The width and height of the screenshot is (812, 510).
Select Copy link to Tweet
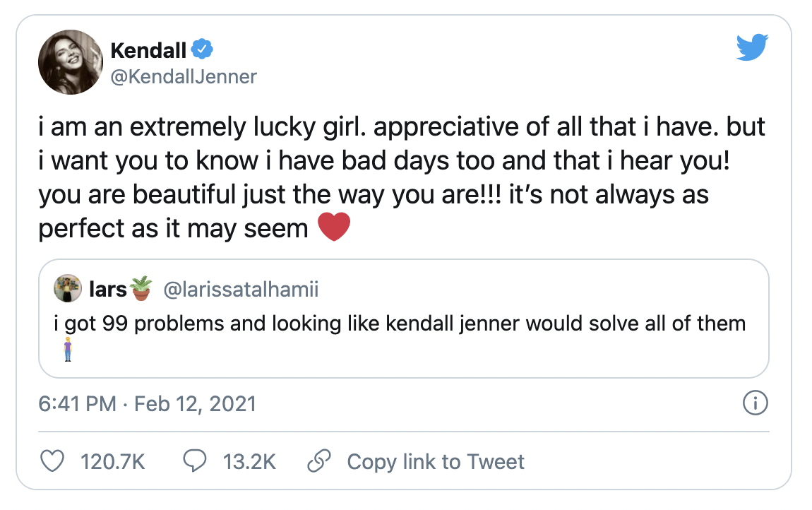click(x=436, y=462)
